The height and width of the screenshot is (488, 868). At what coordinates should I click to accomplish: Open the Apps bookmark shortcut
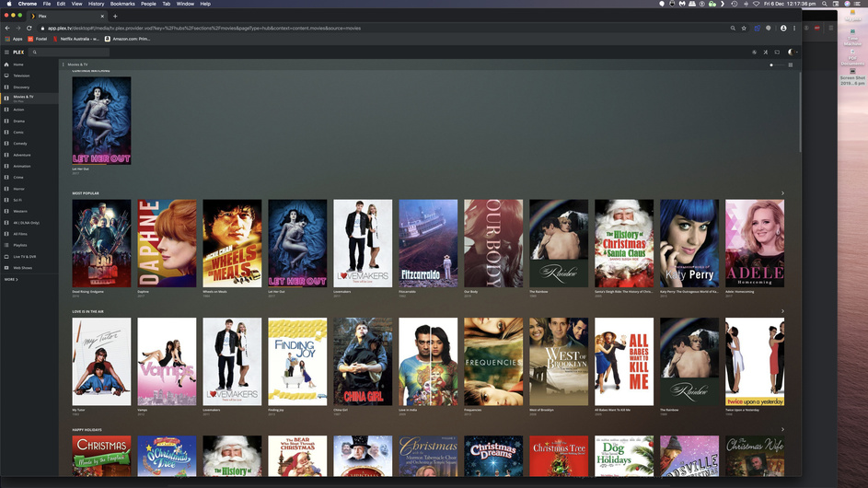coord(14,39)
